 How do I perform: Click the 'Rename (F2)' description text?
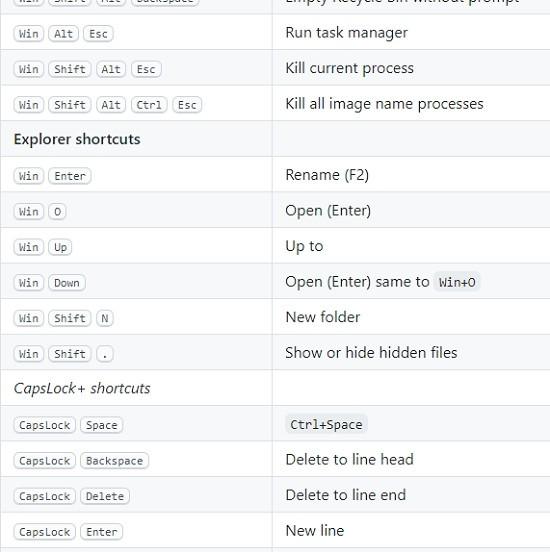coord(327,175)
